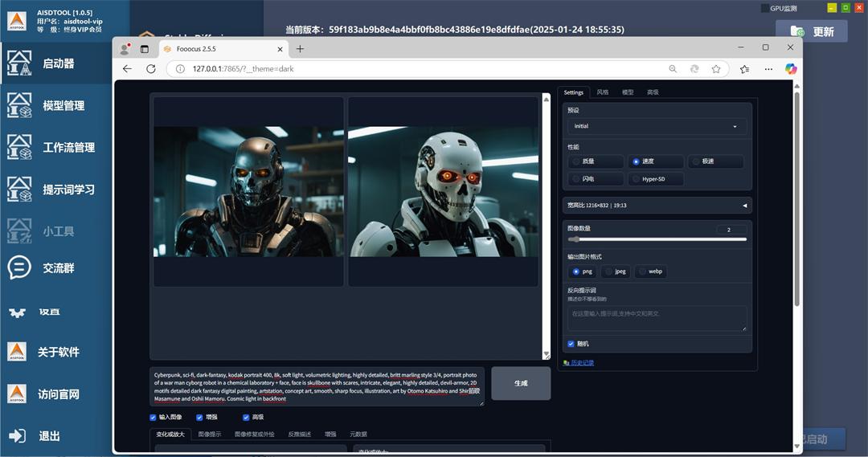The width and height of the screenshot is (868, 457).
Task: Toggle the 输入图像 checkbox
Action: coord(153,418)
